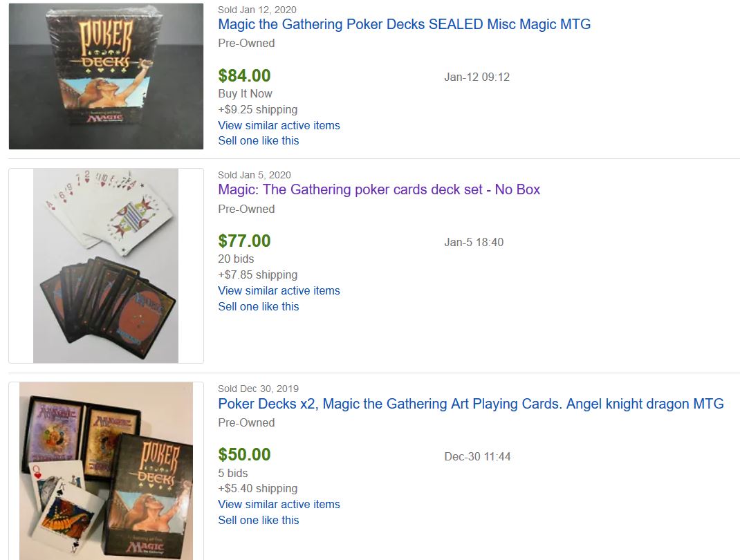Click the Jan-12 09:12 end time
The image size is (740, 560).
[x=477, y=77]
